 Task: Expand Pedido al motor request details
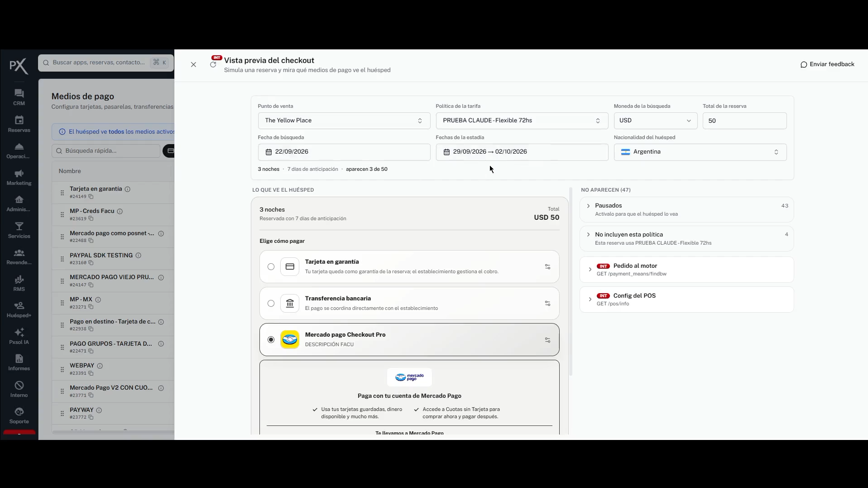coord(686,270)
